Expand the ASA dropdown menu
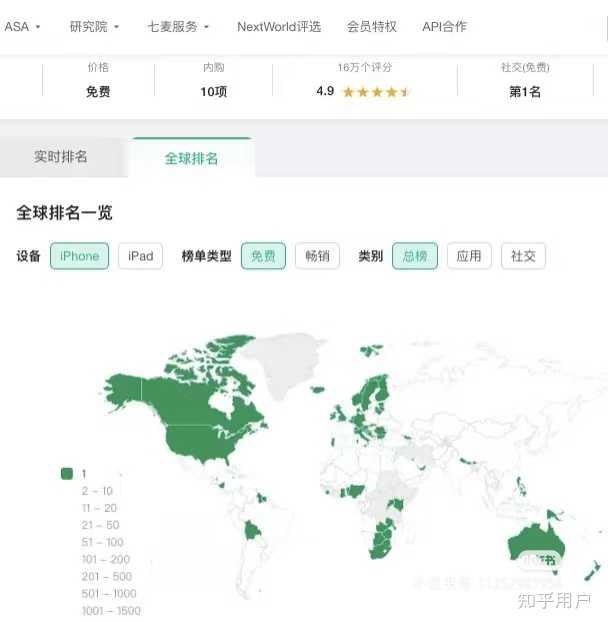Screen dimensions: 608x622 click(x=22, y=27)
